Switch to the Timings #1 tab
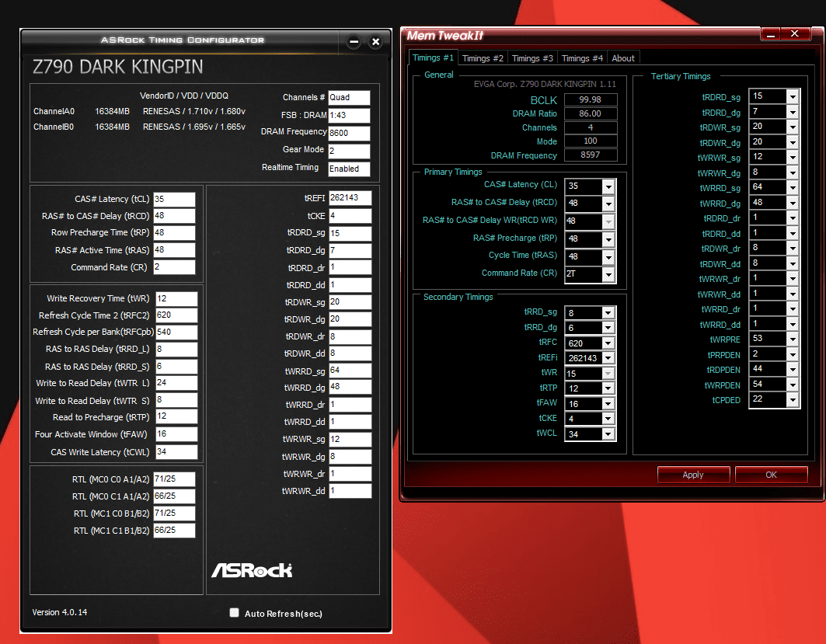Image resolution: width=826 pixels, height=644 pixels. point(433,58)
